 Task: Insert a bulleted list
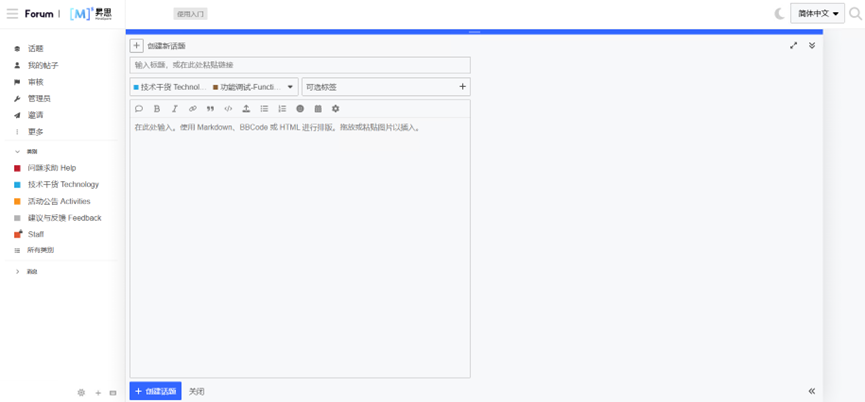(264, 109)
